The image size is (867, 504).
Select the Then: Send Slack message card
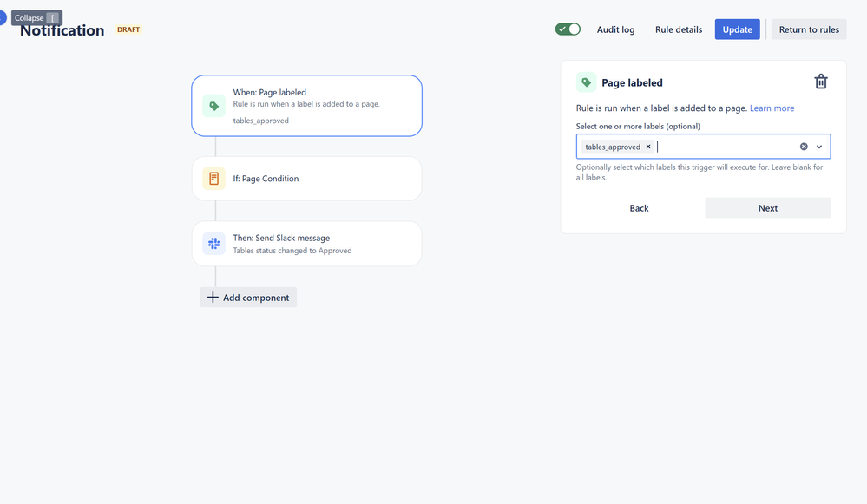(x=307, y=244)
